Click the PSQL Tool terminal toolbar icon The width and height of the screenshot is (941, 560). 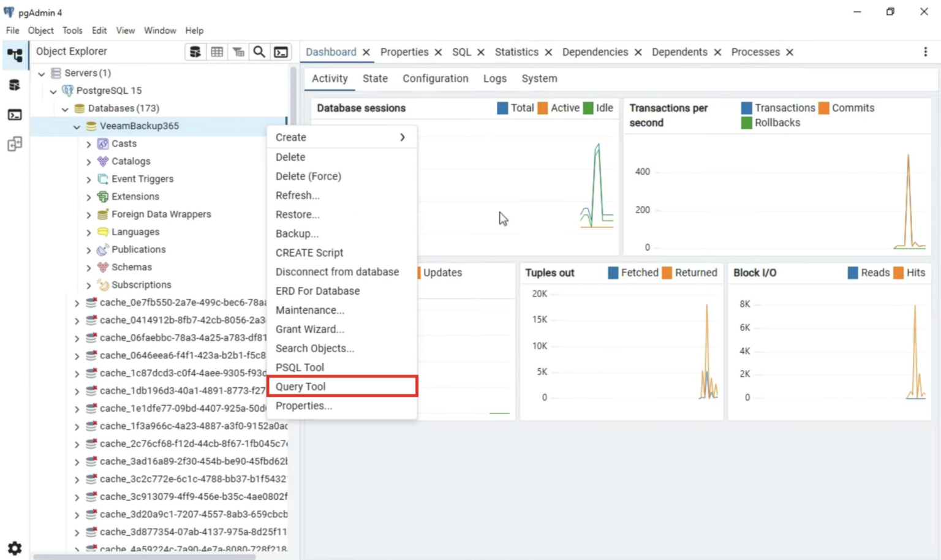pos(281,52)
